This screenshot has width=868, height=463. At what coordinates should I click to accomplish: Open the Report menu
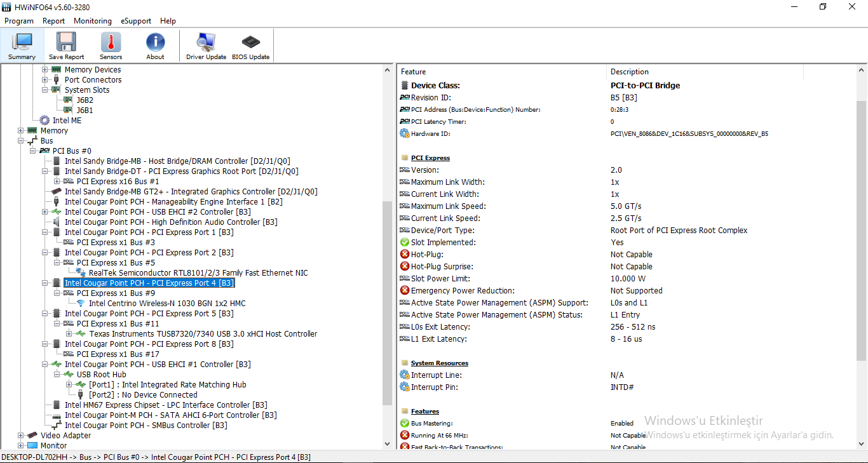coord(54,21)
